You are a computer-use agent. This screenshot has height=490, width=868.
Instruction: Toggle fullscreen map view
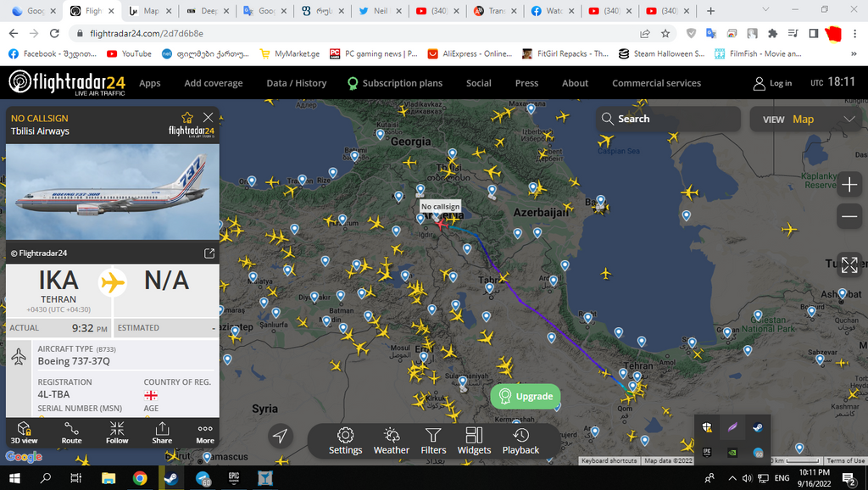[x=849, y=264]
